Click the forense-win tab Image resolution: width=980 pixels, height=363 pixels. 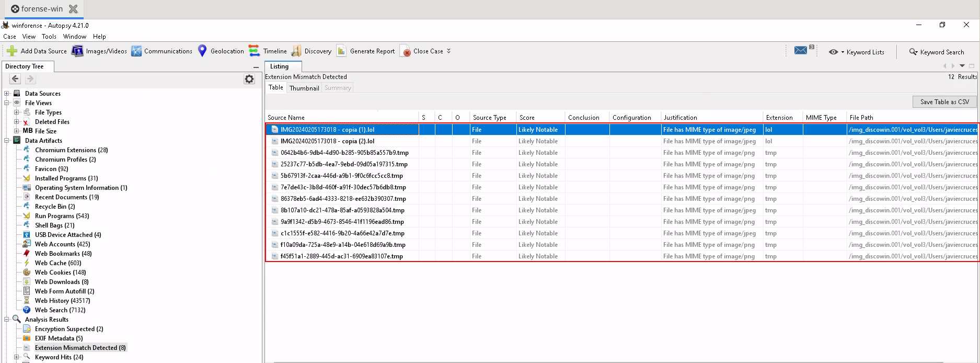pyautogui.click(x=43, y=9)
